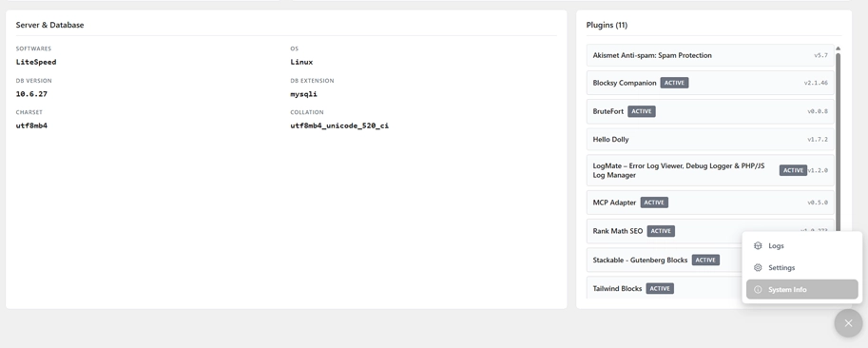Screen dimensions: 868x348
Task: Click the Hello Dolly version v1.7.2
Action: coord(818,140)
